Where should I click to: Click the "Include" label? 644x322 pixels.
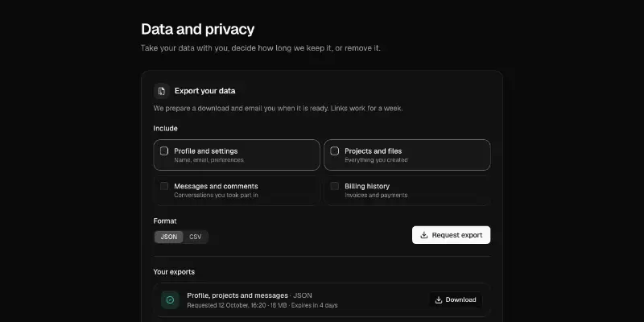(x=166, y=129)
